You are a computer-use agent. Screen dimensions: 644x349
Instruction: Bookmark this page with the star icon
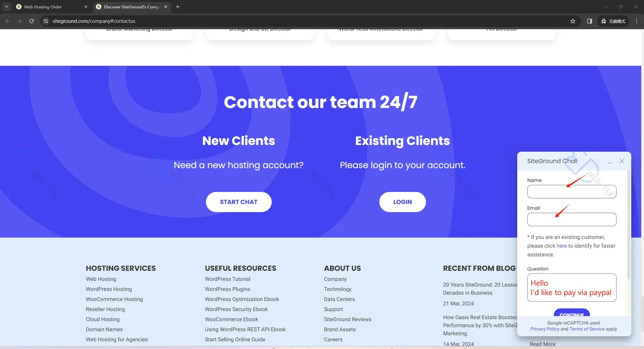point(573,21)
